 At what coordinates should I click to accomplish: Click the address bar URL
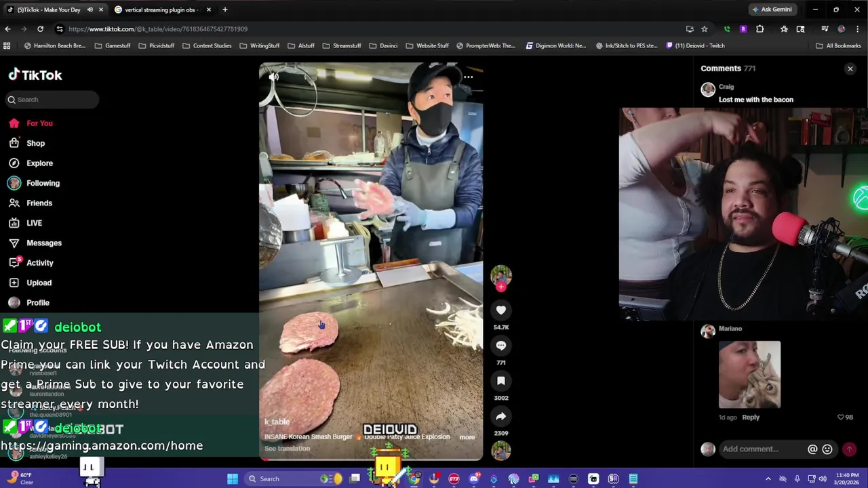click(x=158, y=29)
